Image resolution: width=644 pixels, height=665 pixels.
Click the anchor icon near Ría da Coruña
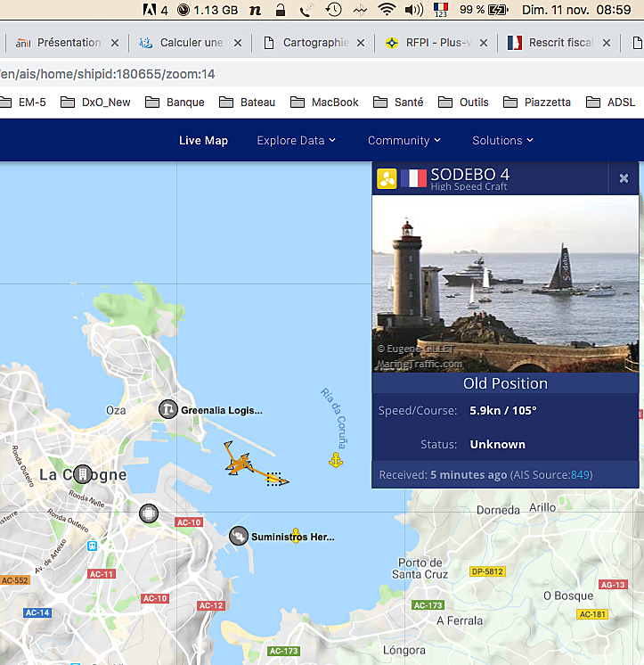tap(336, 460)
